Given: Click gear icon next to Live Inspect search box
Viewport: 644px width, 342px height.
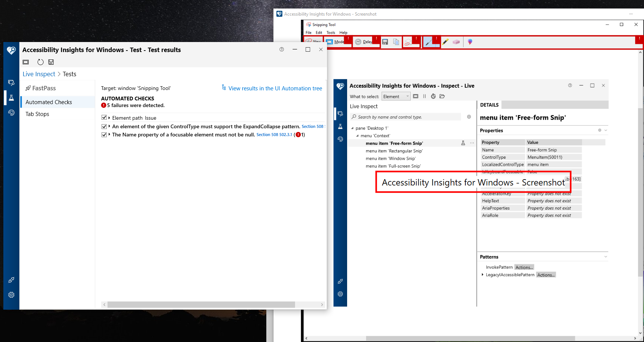Looking at the screenshot, I should [x=469, y=117].
